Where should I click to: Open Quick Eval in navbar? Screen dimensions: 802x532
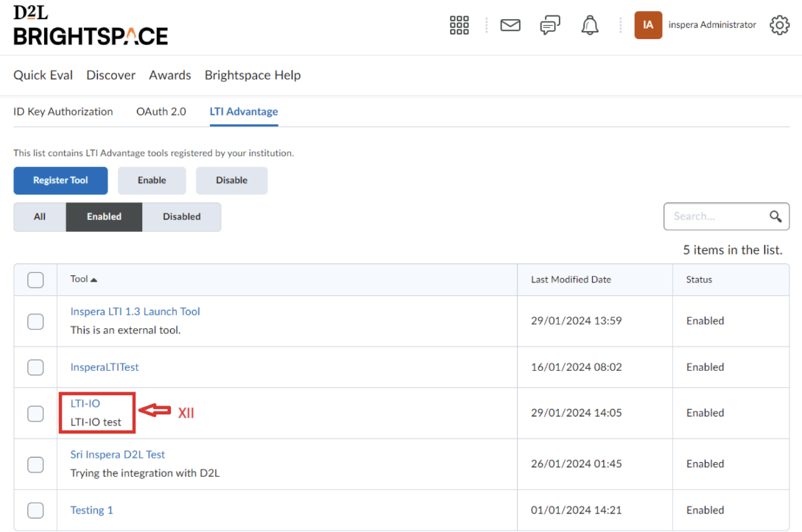[43, 75]
